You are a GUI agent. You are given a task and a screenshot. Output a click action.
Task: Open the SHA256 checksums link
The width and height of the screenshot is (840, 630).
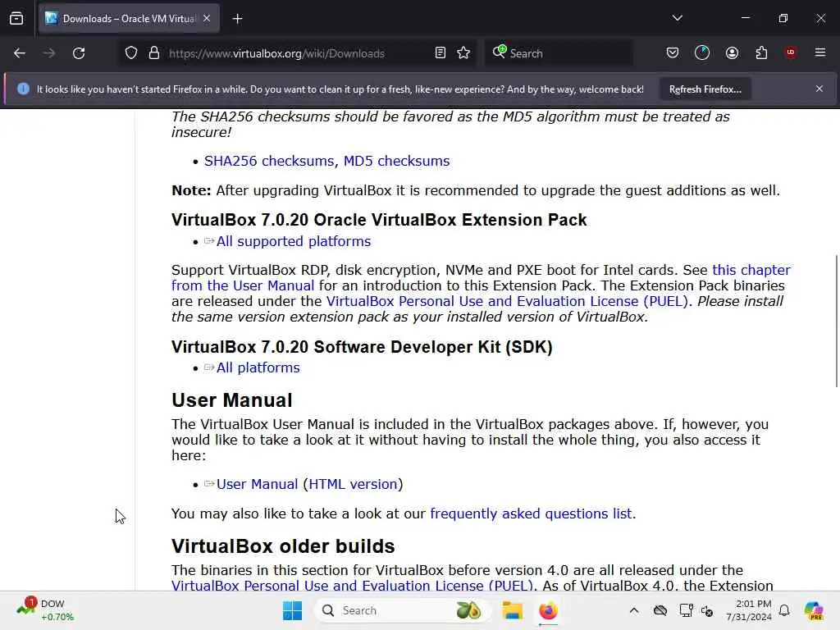pos(269,161)
